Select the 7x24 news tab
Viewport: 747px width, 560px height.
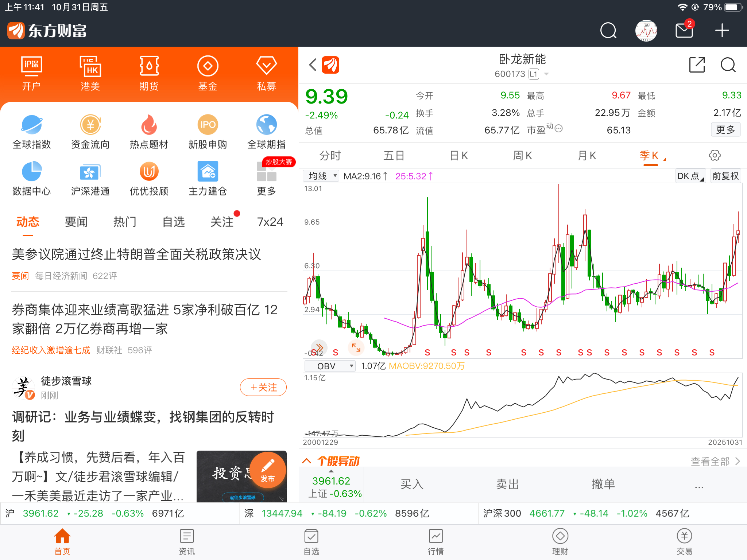point(270,222)
